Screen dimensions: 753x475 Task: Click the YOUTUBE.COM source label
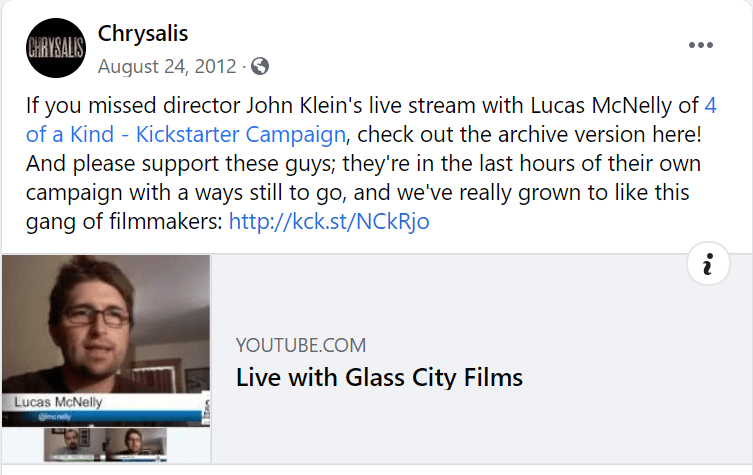click(300, 346)
